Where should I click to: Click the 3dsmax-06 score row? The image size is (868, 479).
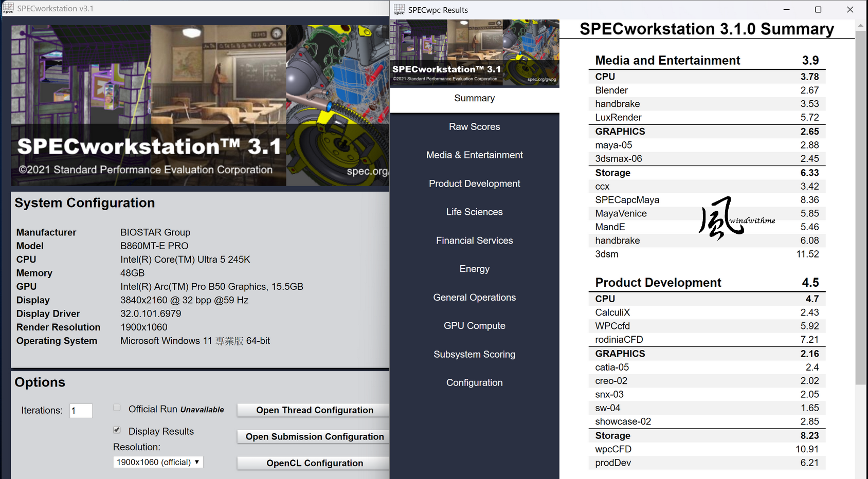[x=707, y=159]
